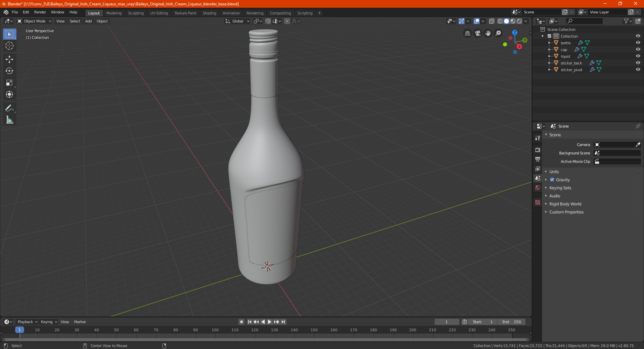Select the Select Box tool
The image size is (644, 349).
pyautogui.click(x=9, y=34)
